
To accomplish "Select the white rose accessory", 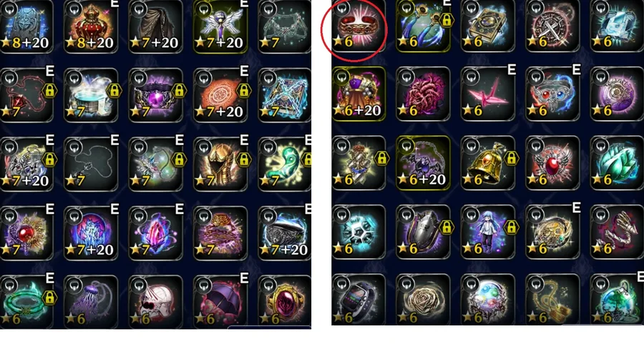I will click(423, 300).
